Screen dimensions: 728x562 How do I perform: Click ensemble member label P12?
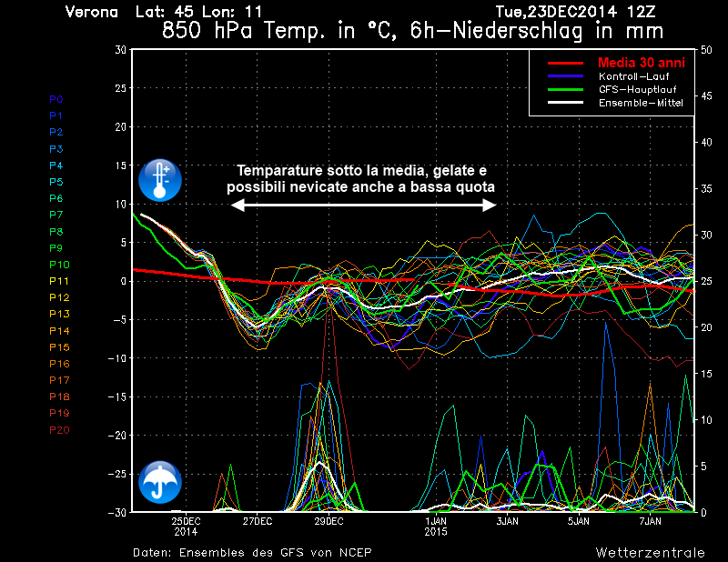pyautogui.click(x=59, y=297)
